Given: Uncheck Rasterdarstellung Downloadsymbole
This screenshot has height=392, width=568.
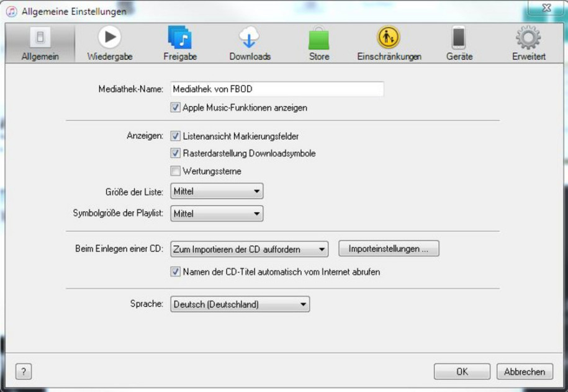Looking at the screenshot, I should point(175,153).
